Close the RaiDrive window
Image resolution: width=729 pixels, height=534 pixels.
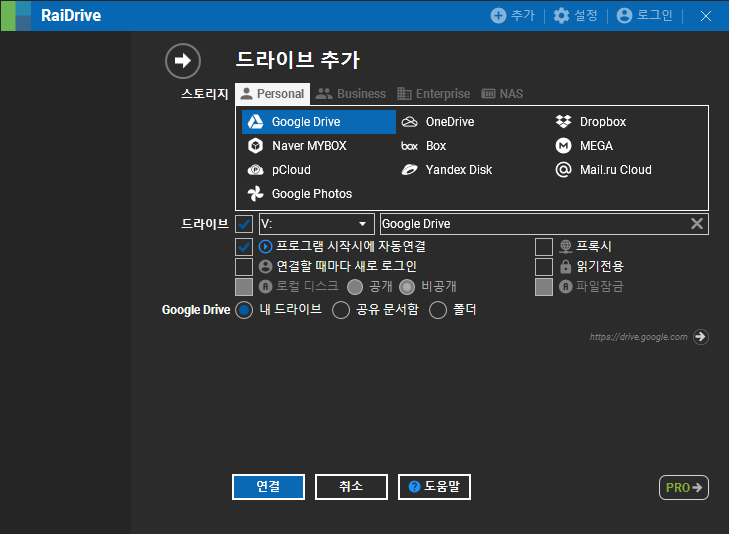pos(706,16)
